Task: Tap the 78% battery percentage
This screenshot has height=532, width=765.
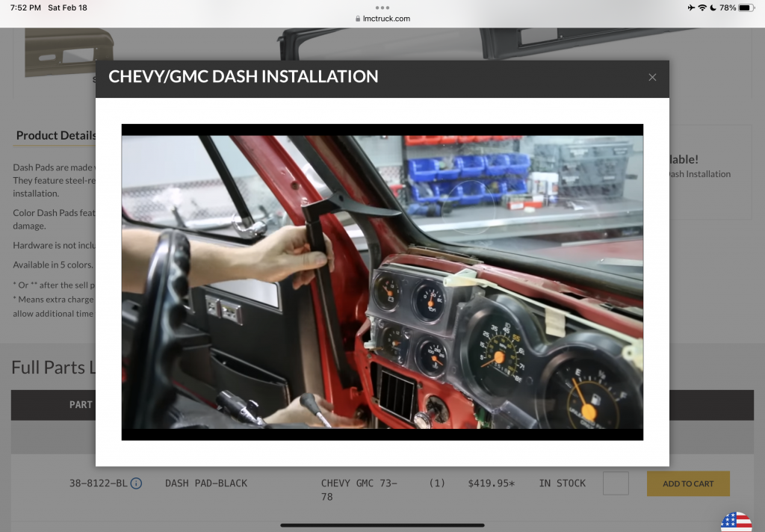Action: [728, 7]
